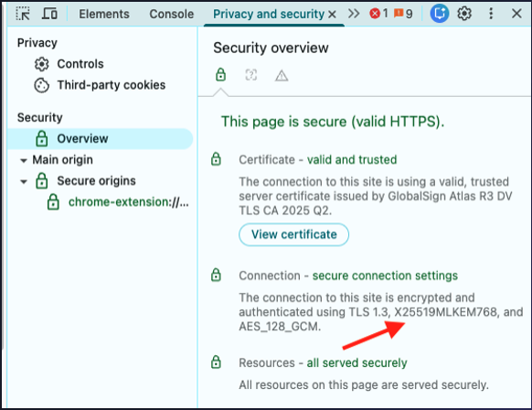This screenshot has width=532, height=410.
Task: Switch to the Console tab
Action: (x=172, y=14)
